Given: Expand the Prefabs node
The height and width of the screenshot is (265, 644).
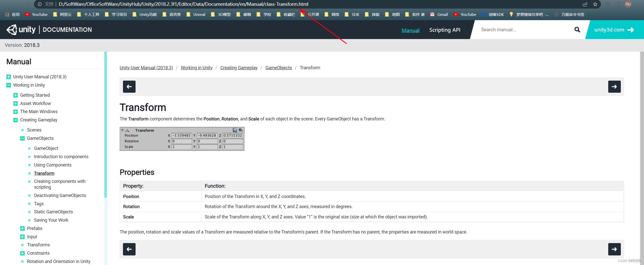Looking at the screenshot, I should 22,228.
